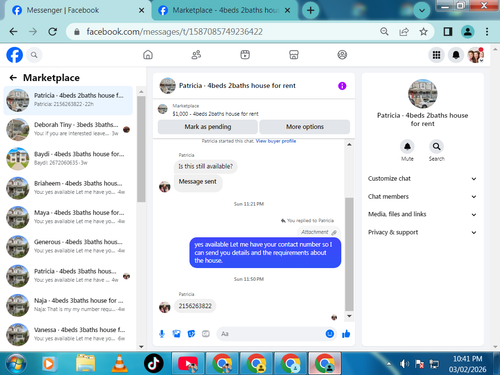The height and width of the screenshot is (375, 500).
Task: Bookmark this page with the star icon
Action: (423, 32)
